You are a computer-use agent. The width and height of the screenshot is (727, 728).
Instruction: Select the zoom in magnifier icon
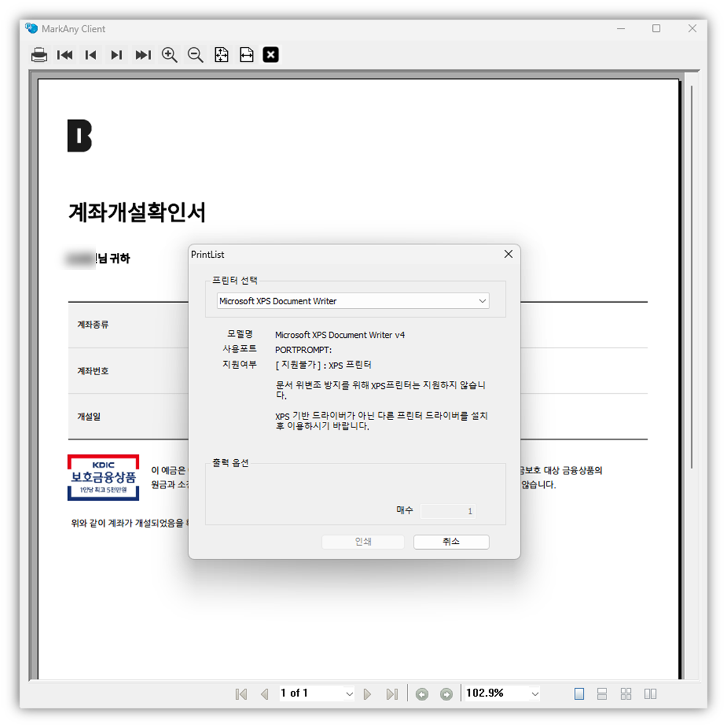(170, 54)
